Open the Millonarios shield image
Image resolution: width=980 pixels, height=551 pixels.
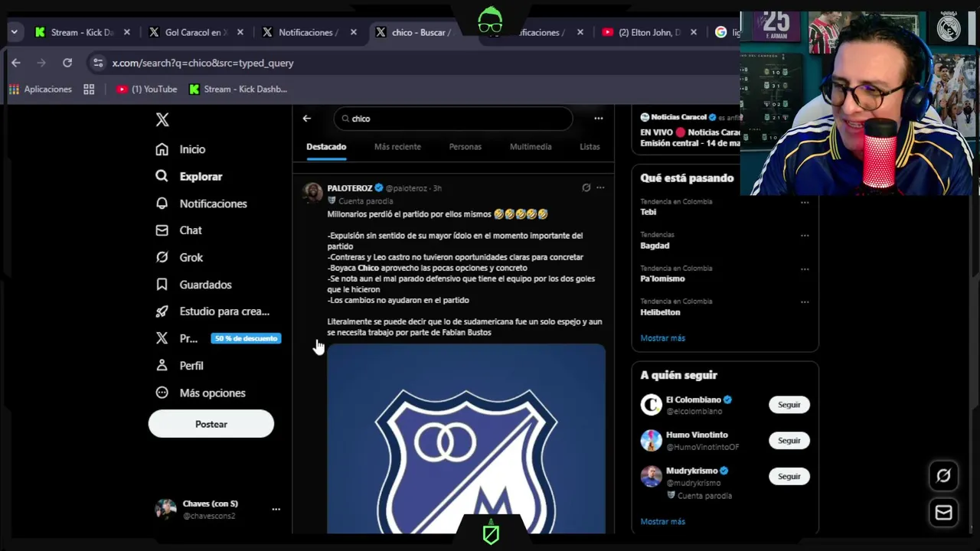[x=466, y=439]
